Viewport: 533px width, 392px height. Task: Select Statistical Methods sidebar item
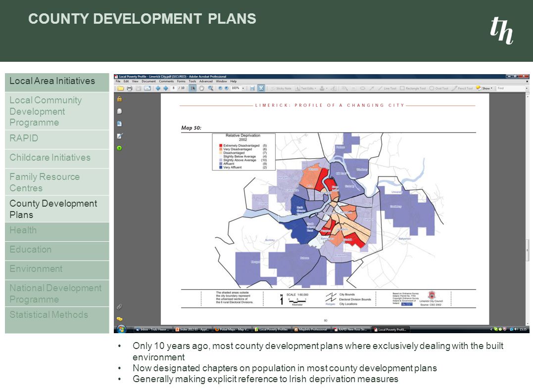pyautogui.click(x=57, y=320)
